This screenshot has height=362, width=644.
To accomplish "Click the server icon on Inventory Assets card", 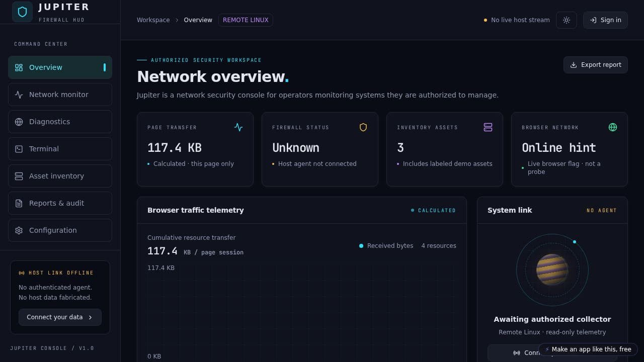I will [x=488, y=127].
